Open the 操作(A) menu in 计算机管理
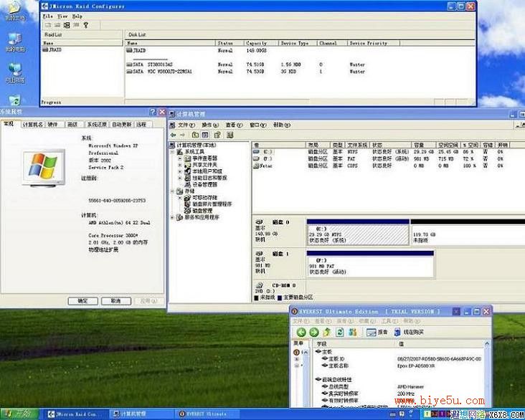The height and width of the screenshot is (420, 525). pos(210,125)
